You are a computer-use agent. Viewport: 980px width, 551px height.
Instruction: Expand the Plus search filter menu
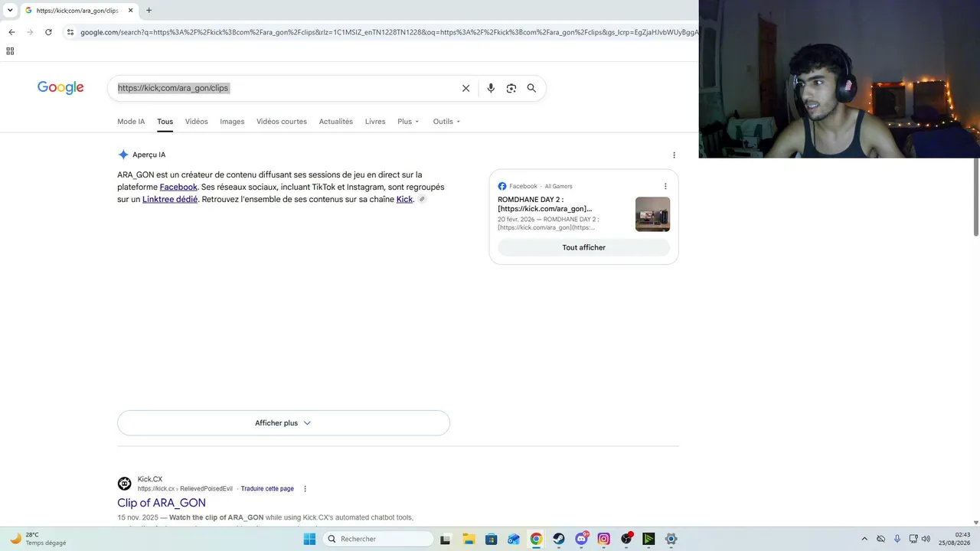tap(408, 122)
